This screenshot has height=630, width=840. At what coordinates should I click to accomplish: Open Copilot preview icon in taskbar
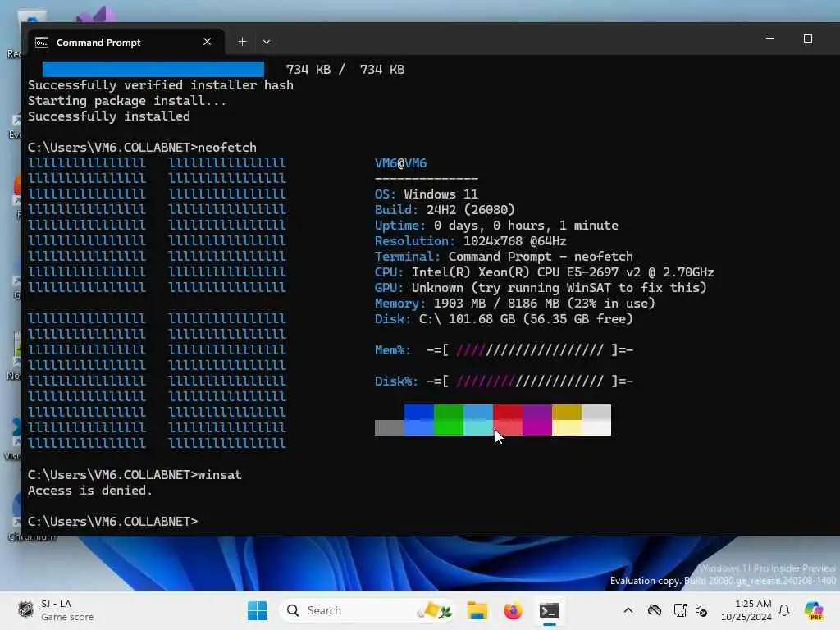pyautogui.click(x=814, y=610)
